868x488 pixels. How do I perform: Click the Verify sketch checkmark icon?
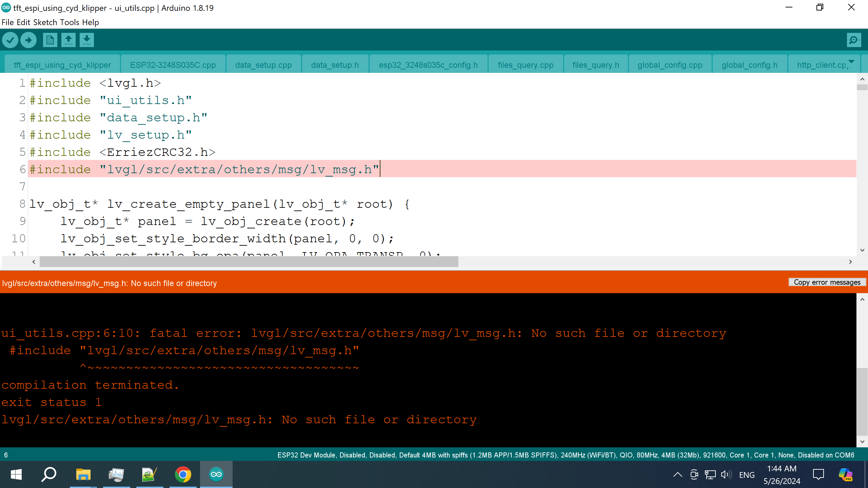[x=10, y=40]
